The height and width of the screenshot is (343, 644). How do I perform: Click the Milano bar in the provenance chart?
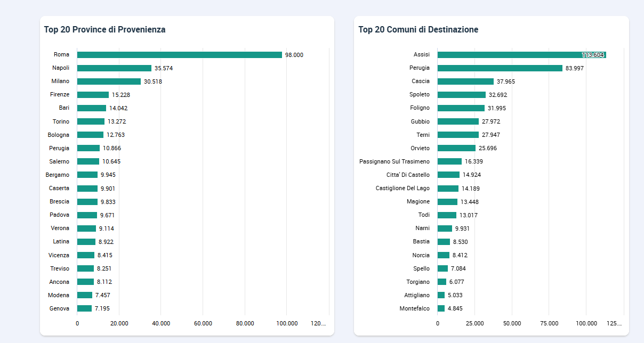tap(109, 81)
